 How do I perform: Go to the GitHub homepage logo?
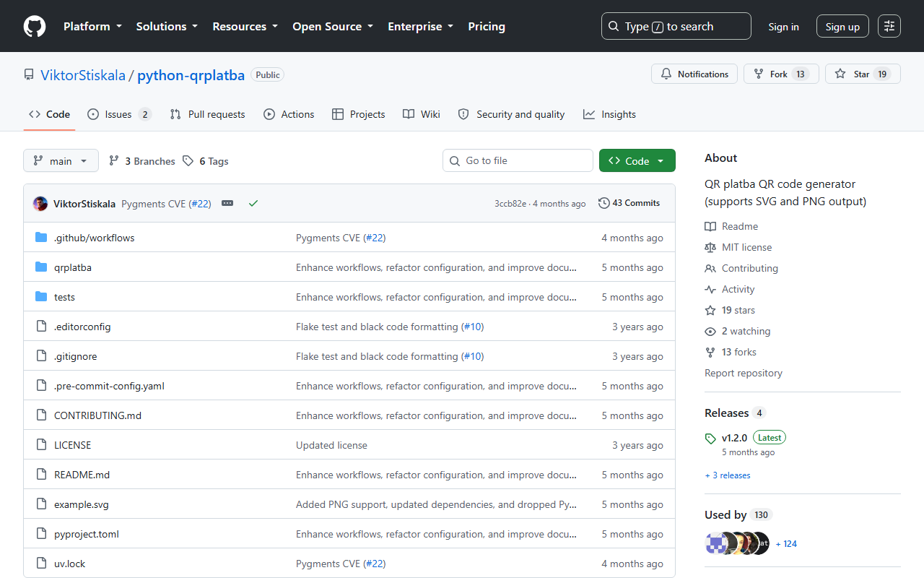35,27
